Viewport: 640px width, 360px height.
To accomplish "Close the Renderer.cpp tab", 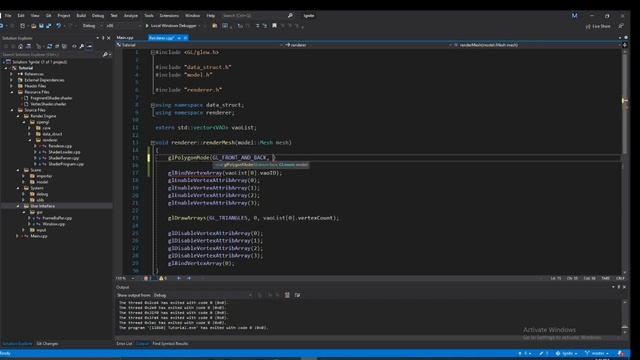I will (x=185, y=38).
